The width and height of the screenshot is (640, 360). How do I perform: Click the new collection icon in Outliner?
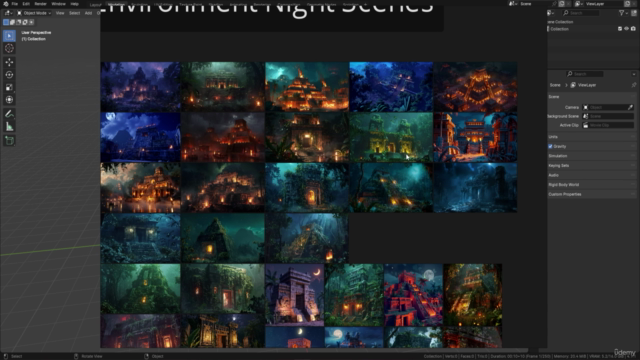(634, 13)
